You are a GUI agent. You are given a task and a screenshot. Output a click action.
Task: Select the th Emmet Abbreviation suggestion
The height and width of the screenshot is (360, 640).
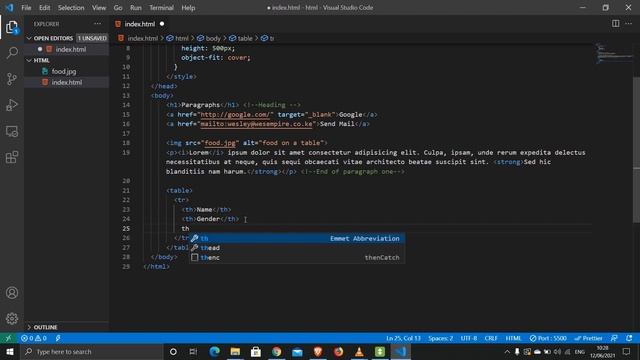click(x=297, y=238)
